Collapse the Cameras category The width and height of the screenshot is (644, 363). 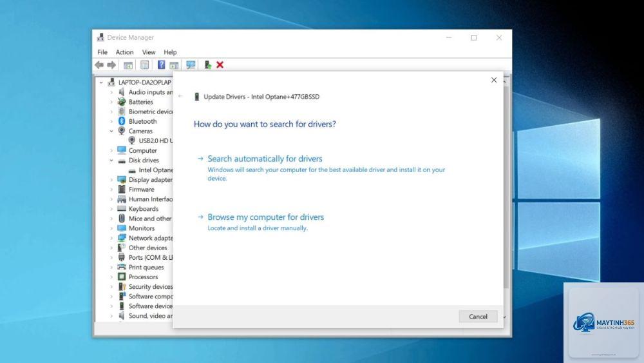tap(111, 131)
